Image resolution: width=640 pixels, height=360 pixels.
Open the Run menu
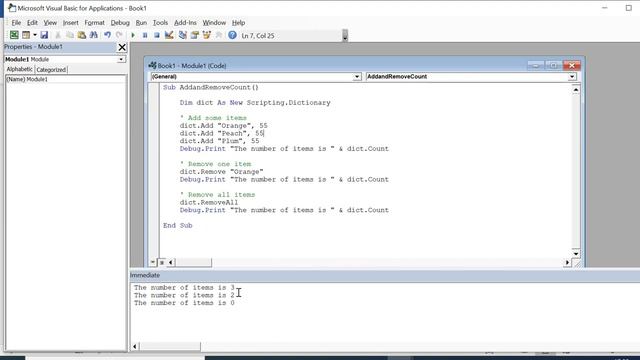[x=141, y=22]
